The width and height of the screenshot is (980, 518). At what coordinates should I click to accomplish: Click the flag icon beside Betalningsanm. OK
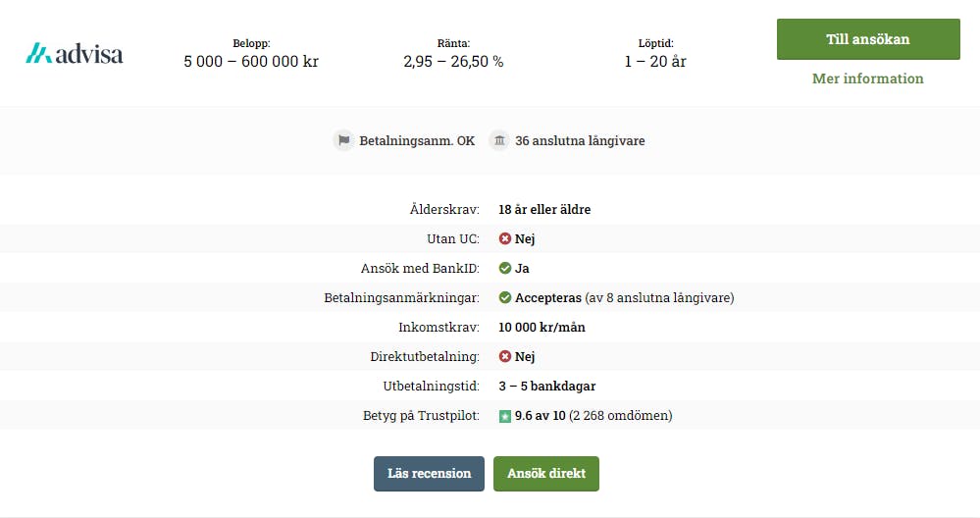pyautogui.click(x=343, y=140)
